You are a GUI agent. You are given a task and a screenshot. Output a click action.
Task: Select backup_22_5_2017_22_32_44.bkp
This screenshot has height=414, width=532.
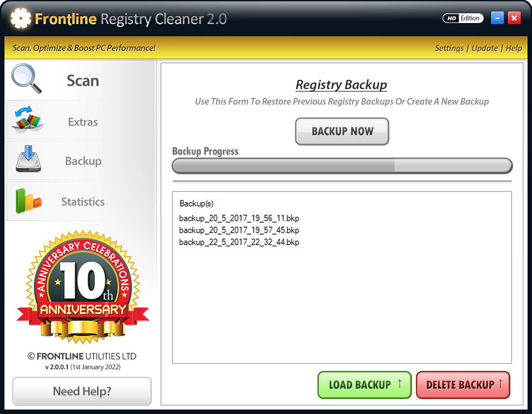(x=239, y=242)
